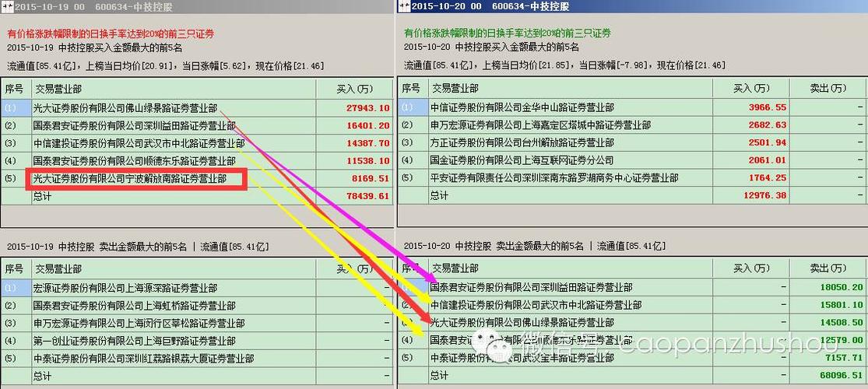Click the title icon of the 2015-10-19 window
Image resolution: width=868 pixels, height=389 pixels.
coord(8,6)
